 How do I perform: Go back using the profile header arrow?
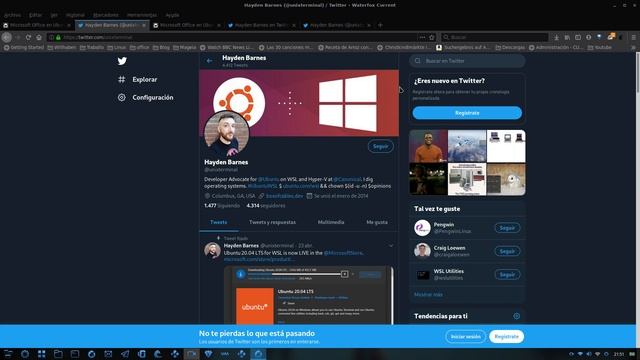[x=209, y=61]
